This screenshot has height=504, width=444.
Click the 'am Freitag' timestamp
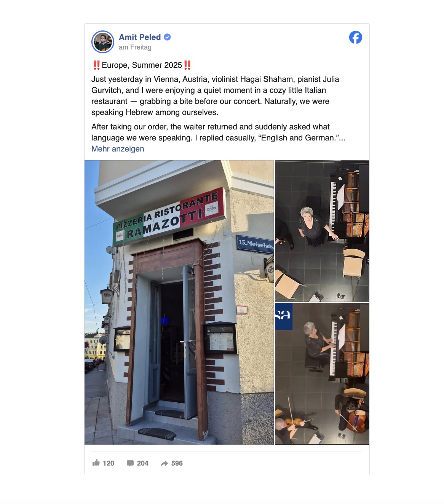click(x=135, y=47)
